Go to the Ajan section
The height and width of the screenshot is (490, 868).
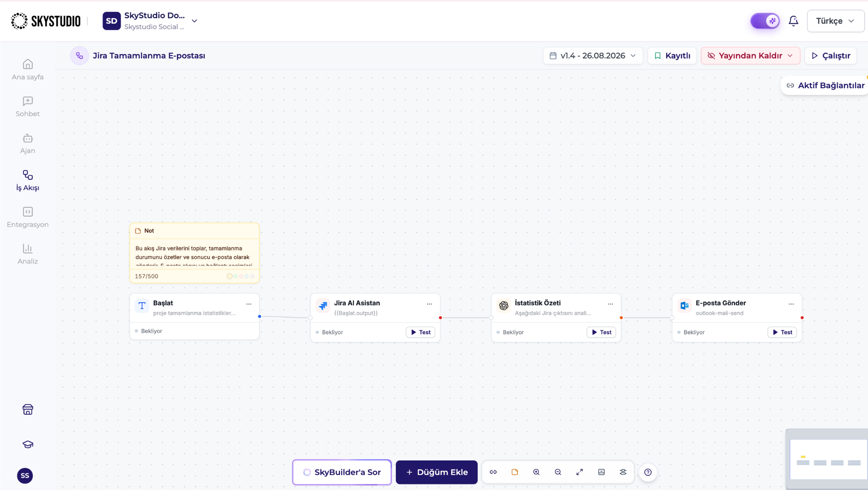click(28, 143)
